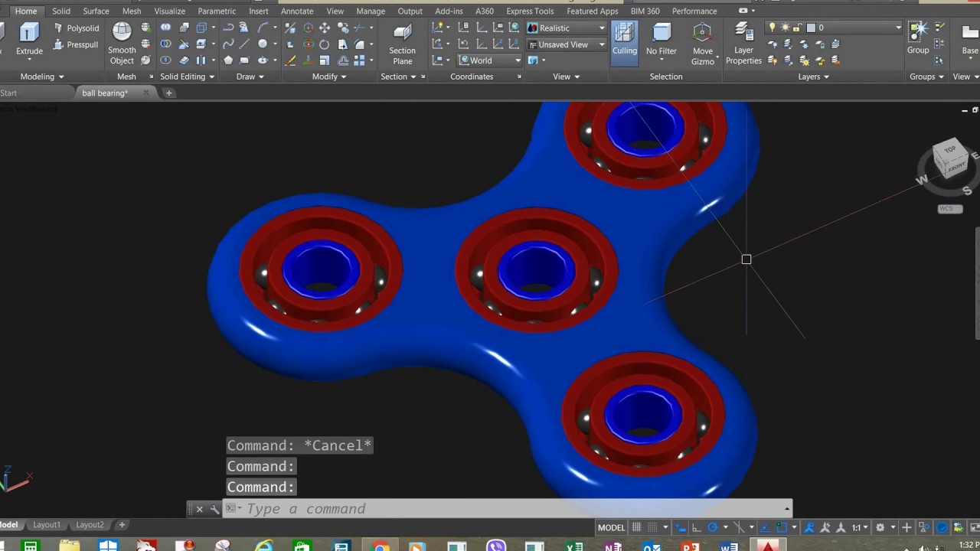
Task: Toggle snap mode in status bar
Action: pyautogui.click(x=652, y=527)
